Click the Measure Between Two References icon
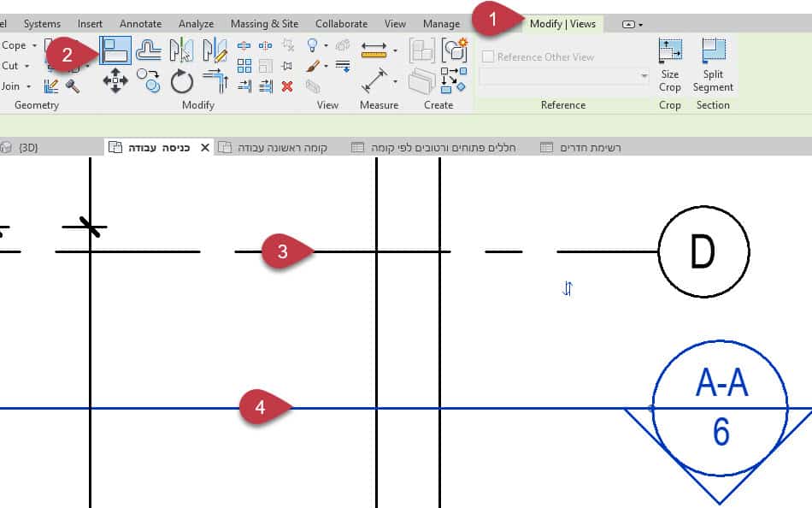The width and height of the screenshot is (812, 508). pyautogui.click(x=374, y=50)
